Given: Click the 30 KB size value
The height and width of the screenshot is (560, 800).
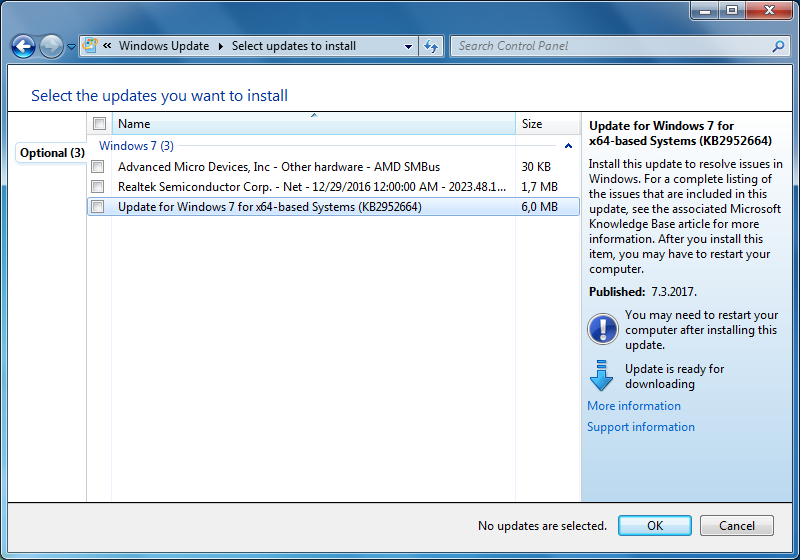Looking at the screenshot, I should coord(536,167).
